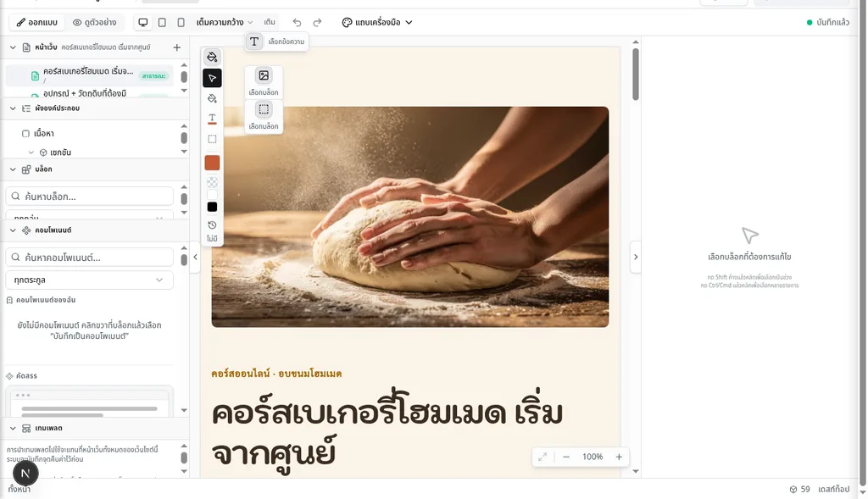Click the คอมโพเนนต์ของฉัน bookmark icon

(x=9, y=300)
